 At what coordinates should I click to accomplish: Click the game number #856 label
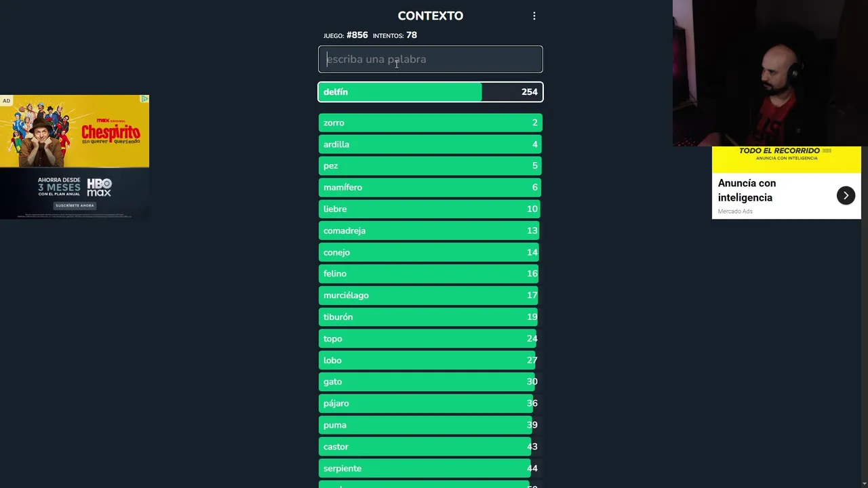coord(357,35)
